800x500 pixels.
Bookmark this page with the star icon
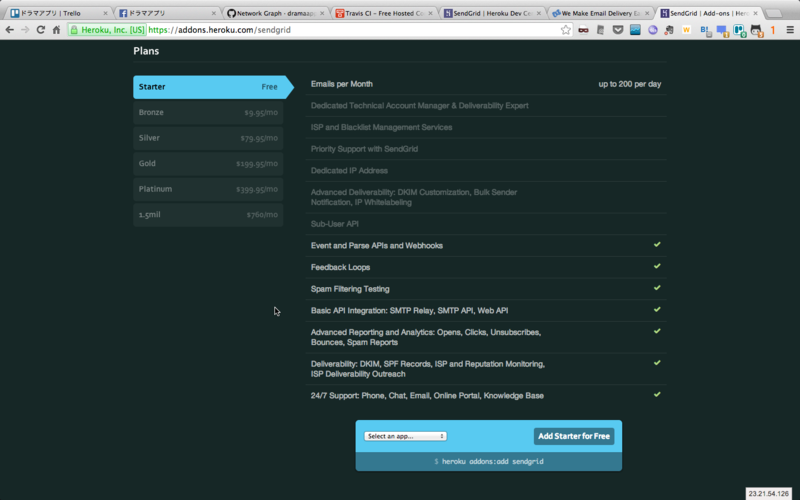point(565,30)
